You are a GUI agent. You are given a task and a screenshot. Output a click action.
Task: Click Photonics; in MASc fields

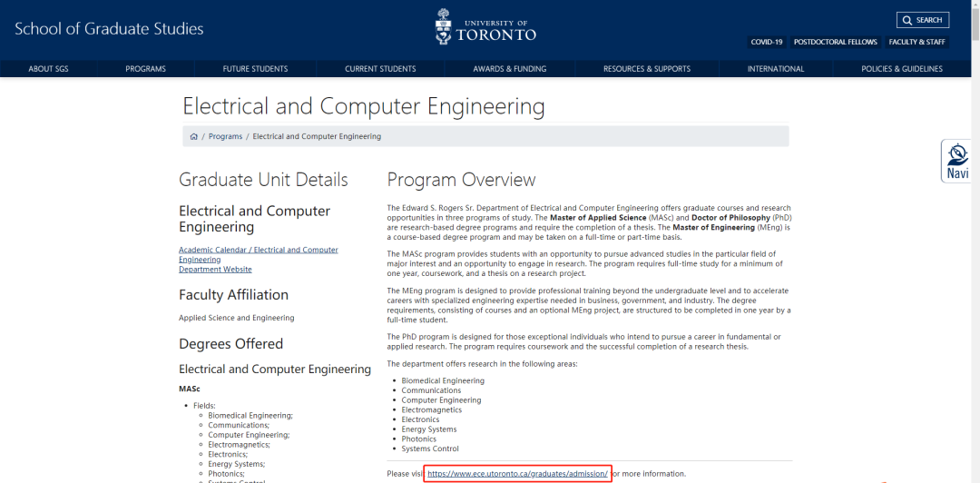(x=226, y=474)
